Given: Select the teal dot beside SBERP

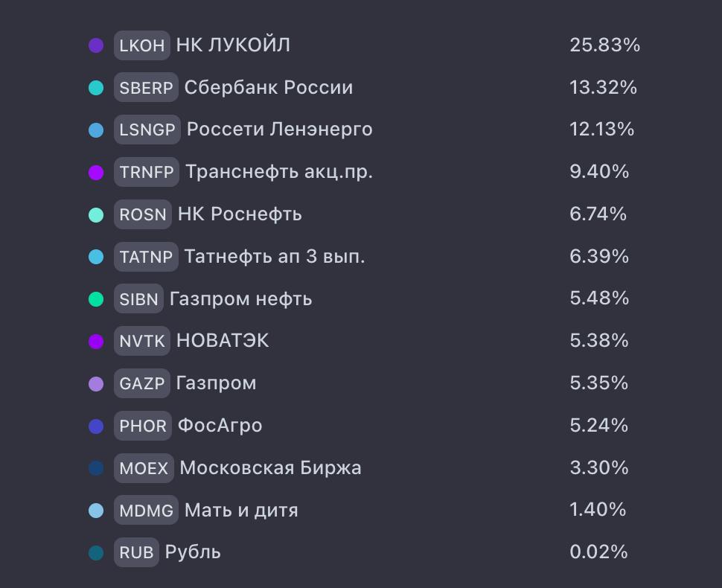Looking at the screenshot, I should pyautogui.click(x=97, y=87).
